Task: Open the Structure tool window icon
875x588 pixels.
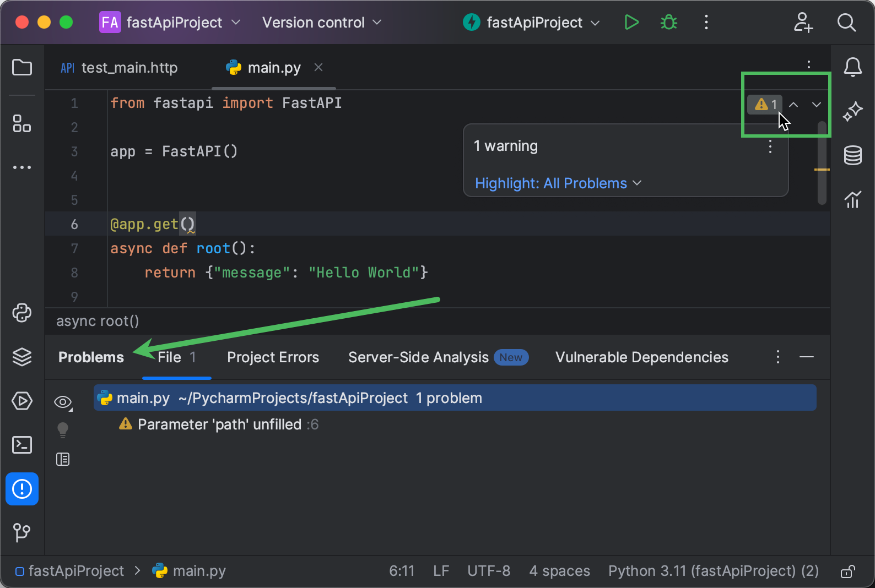Action: click(22, 123)
